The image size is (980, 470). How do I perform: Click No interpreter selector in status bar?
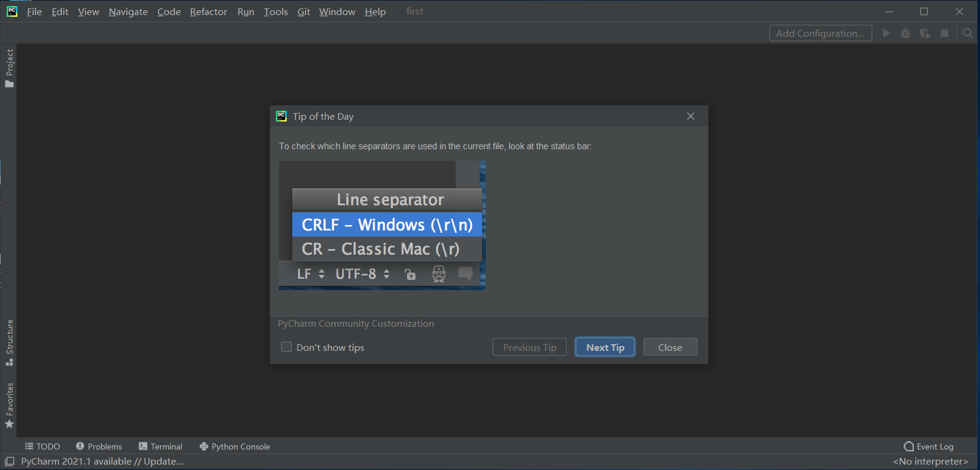[x=930, y=462]
